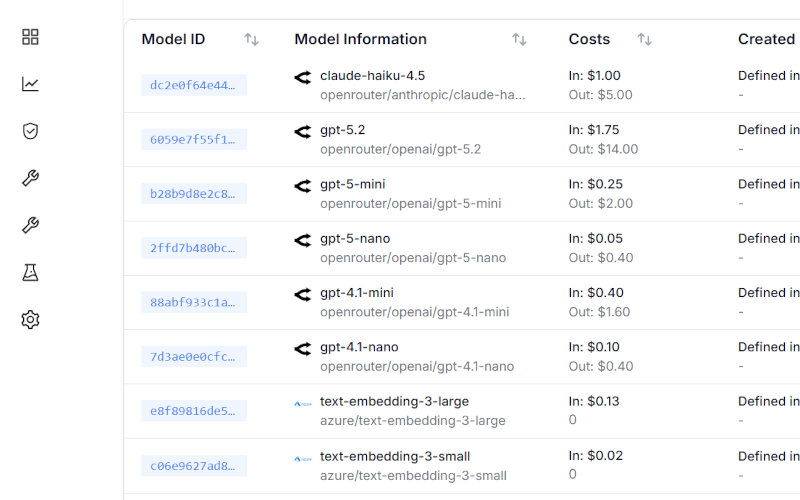This screenshot has width=800, height=500.
Task: Select the gpt-5-nano model name
Action: coord(355,239)
